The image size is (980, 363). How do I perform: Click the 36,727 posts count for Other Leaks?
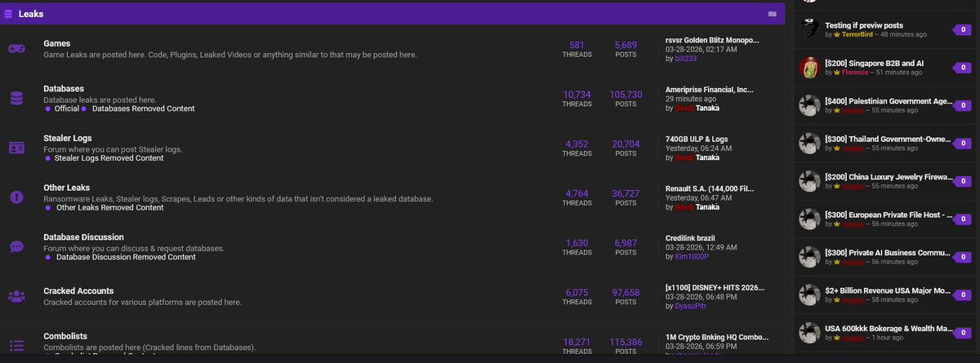[x=626, y=193]
